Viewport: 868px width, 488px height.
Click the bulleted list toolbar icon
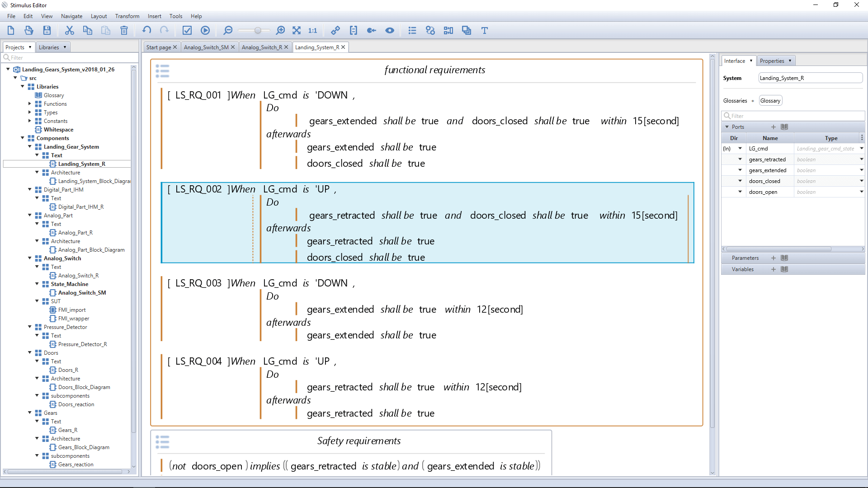[x=412, y=30]
